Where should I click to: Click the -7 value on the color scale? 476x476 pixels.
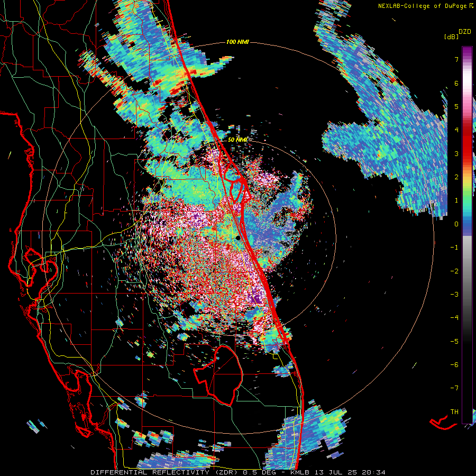pos(454,388)
